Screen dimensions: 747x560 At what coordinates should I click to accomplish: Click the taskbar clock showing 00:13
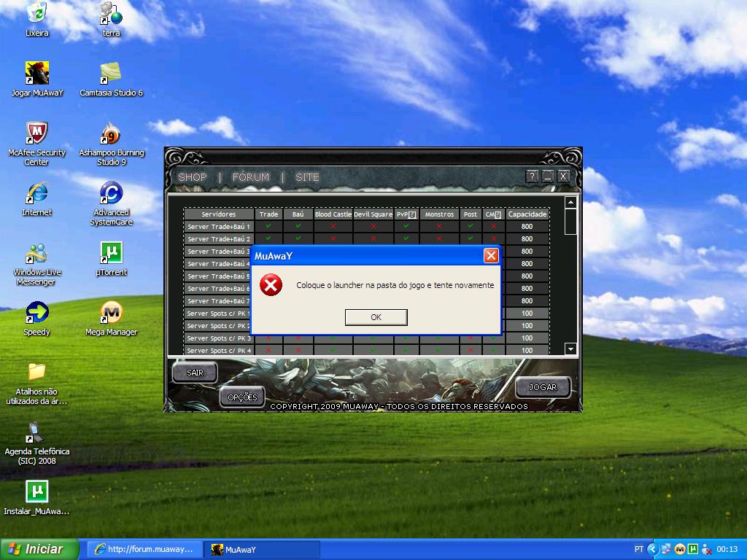click(x=727, y=549)
